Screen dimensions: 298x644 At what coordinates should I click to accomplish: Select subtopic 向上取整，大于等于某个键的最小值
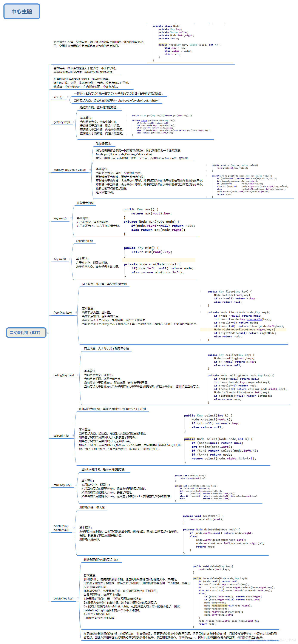[107, 348]
